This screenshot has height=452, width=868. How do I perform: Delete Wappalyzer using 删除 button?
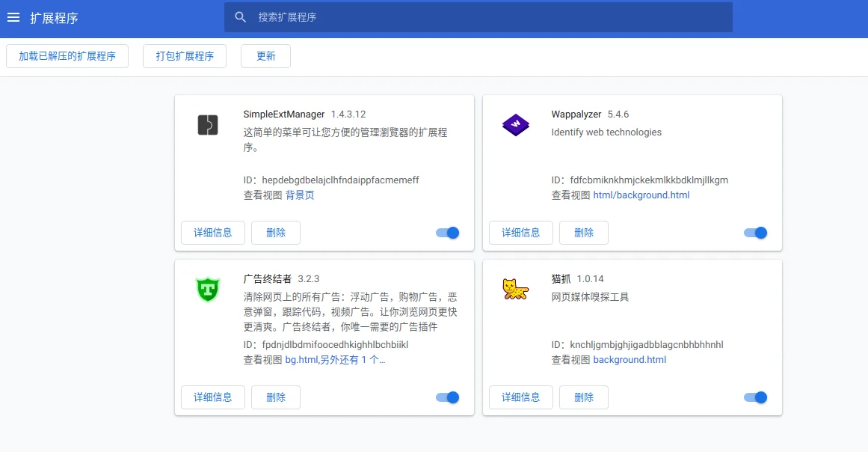(584, 233)
